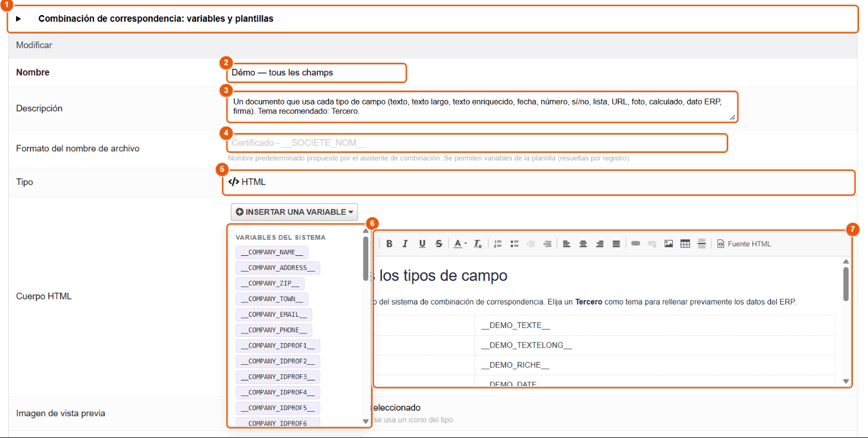Image resolution: width=868 pixels, height=438 pixels.
Task: Increase the indent level
Action: pyautogui.click(x=548, y=244)
